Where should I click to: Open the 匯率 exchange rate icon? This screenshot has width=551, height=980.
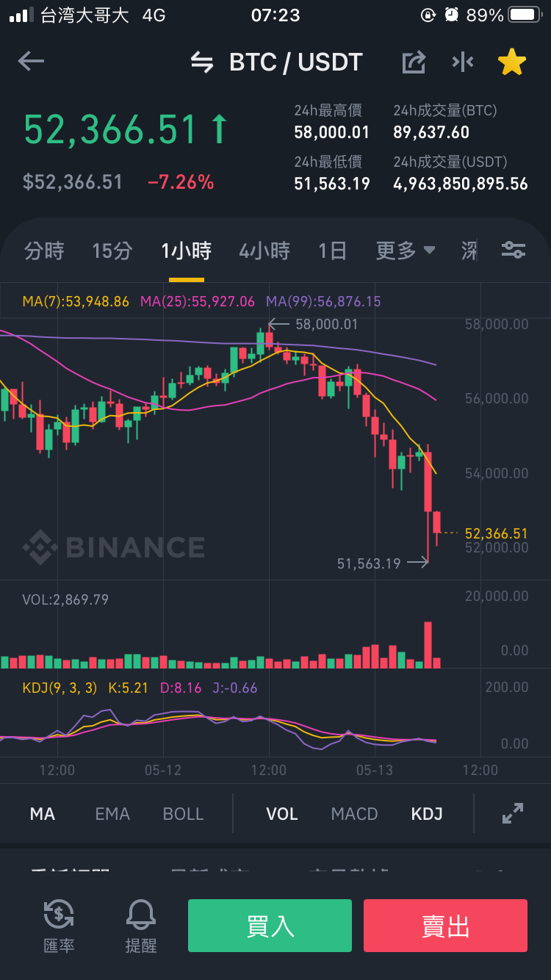tap(59, 926)
